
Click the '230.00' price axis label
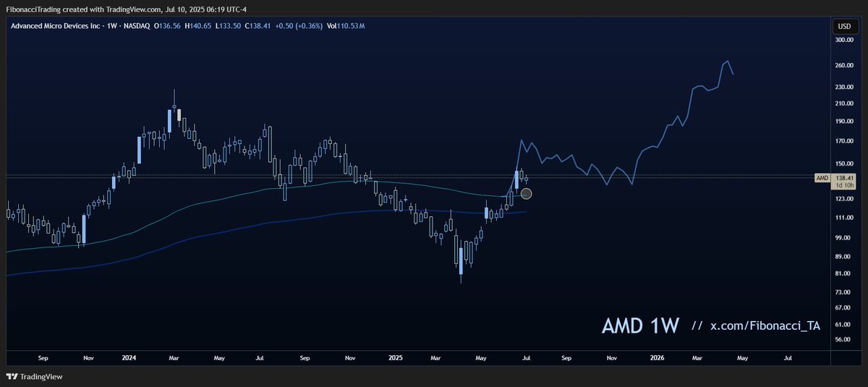(x=844, y=87)
